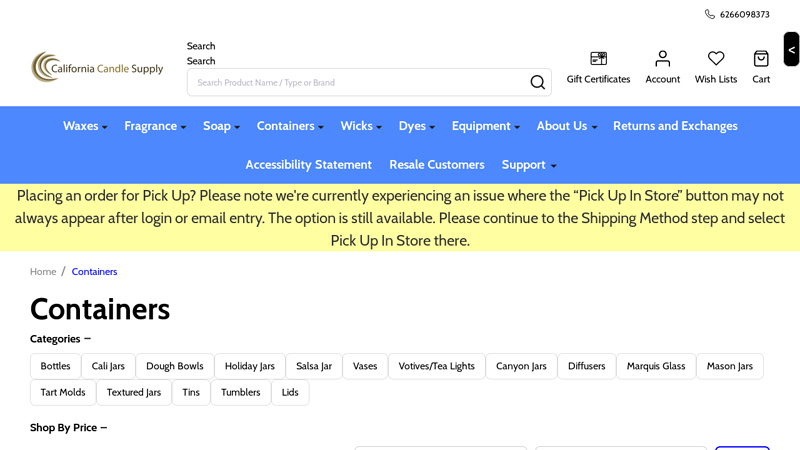The width and height of the screenshot is (800, 450).
Task: Choose the Votives/Tea Lights category
Action: click(436, 366)
